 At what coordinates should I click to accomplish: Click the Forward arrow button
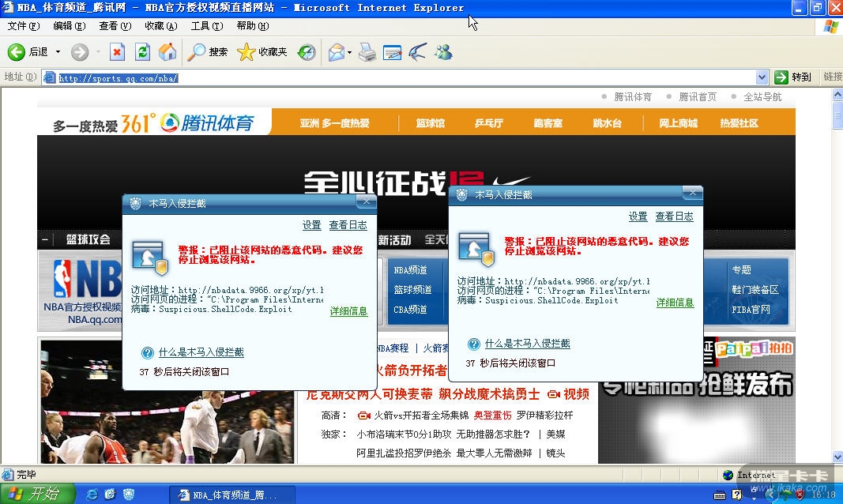tap(80, 51)
